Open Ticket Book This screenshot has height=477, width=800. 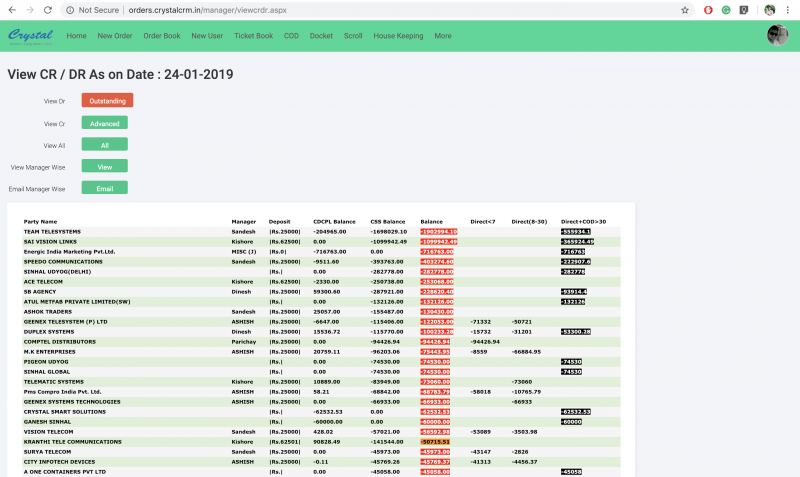pos(254,36)
